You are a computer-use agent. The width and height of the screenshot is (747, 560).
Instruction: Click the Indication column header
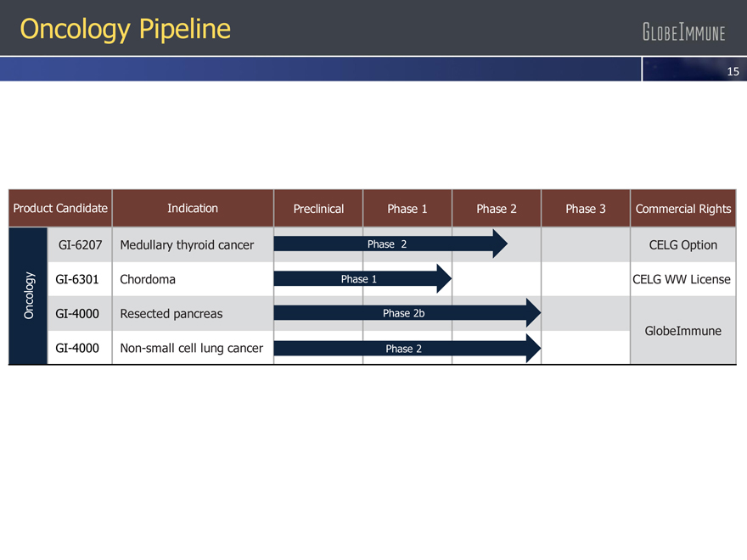[x=193, y=208]
